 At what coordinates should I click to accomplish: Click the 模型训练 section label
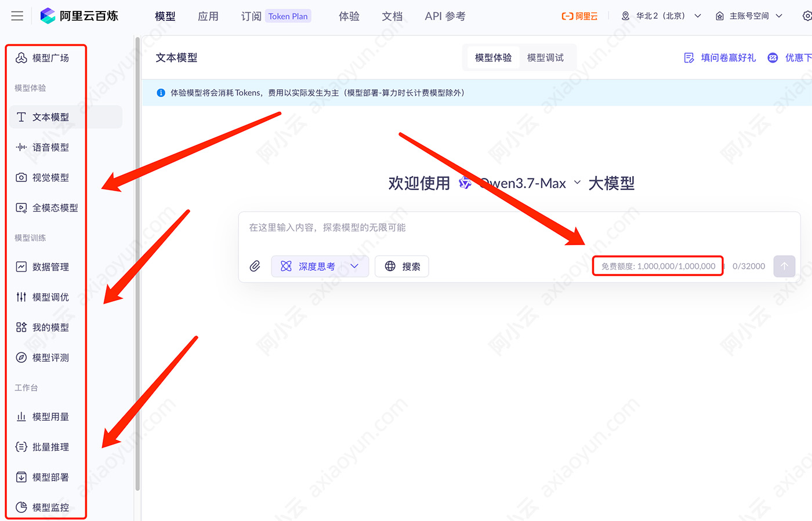(30, 238)
